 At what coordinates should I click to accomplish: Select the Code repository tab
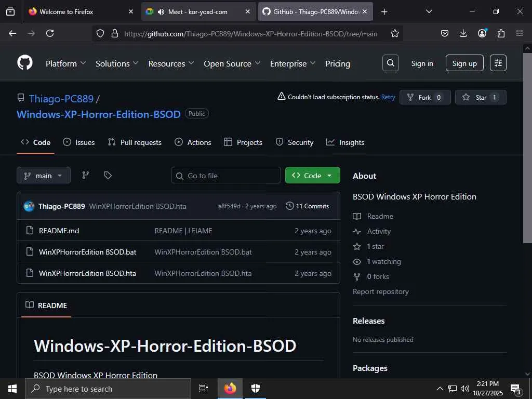36,142
